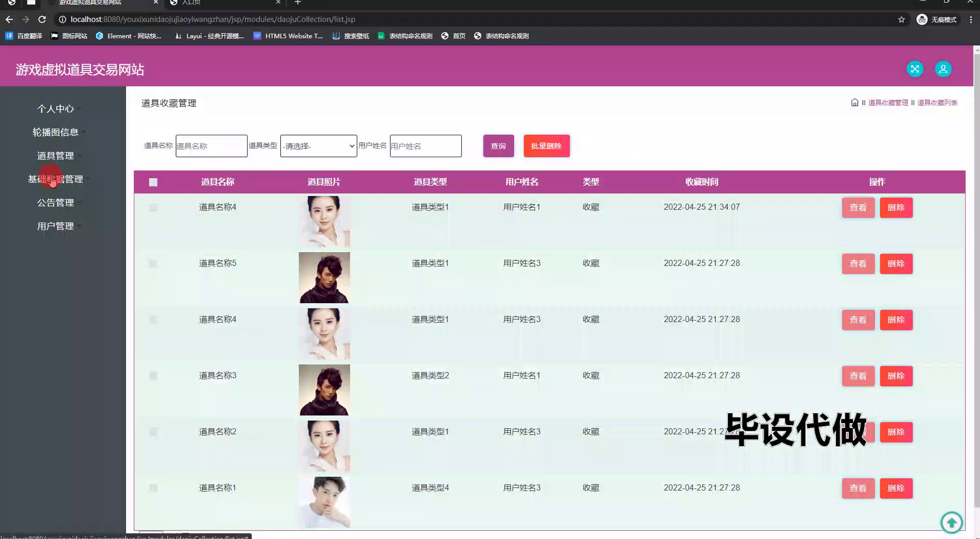View the 道具名称1 row
The image size is (980, 539).
pos(858,488)
